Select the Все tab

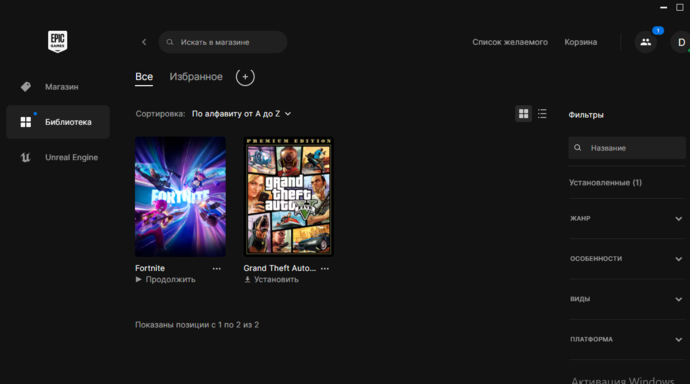point(144,77)
